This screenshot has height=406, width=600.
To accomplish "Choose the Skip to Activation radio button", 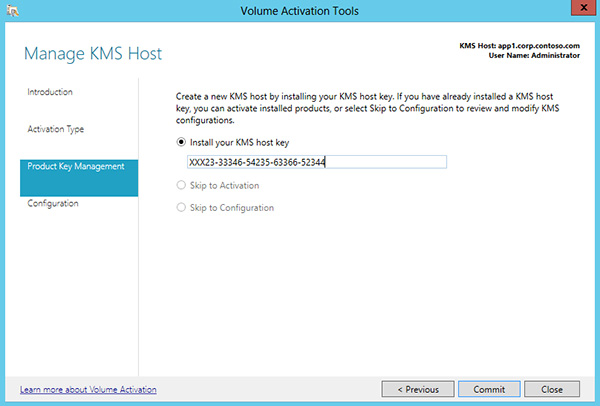I will tap(181, 186).
